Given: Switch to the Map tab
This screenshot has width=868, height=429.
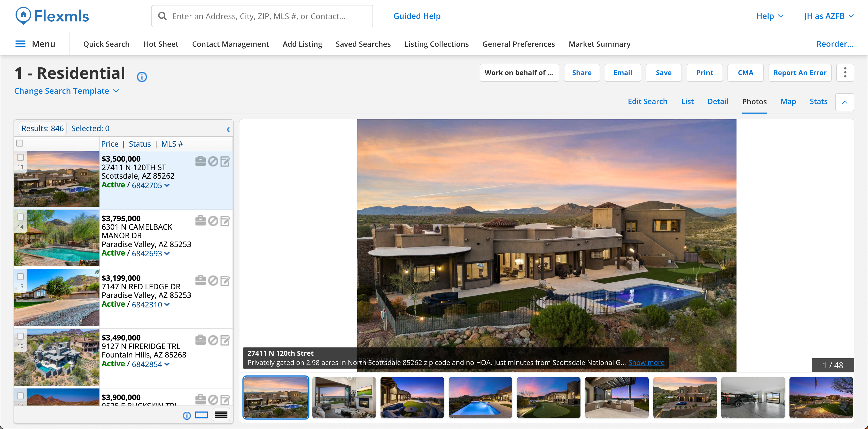Looking at the screenshot, I should pyautogui.click(x=788, y=101).
